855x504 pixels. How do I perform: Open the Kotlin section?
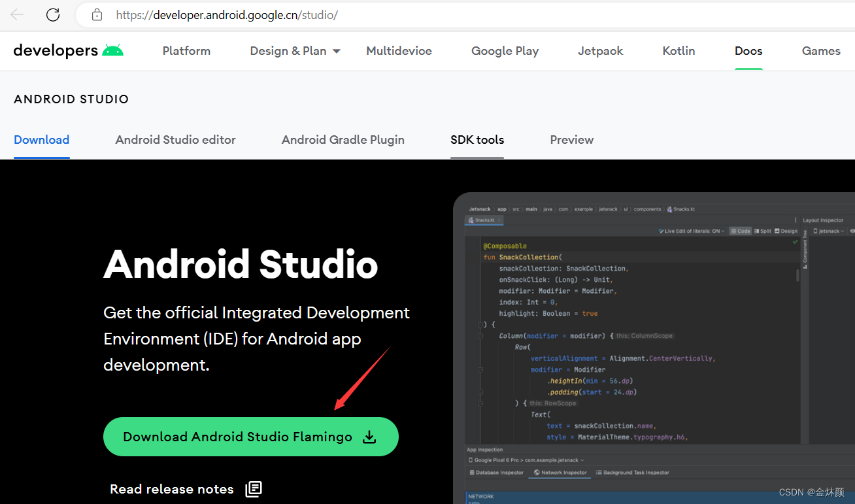pos(679,50)
